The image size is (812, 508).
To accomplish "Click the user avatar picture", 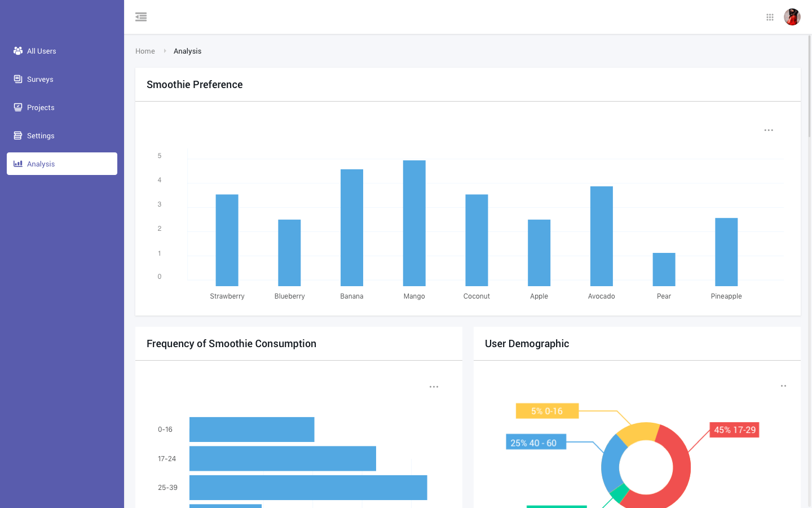I will [x=792, y=17].
